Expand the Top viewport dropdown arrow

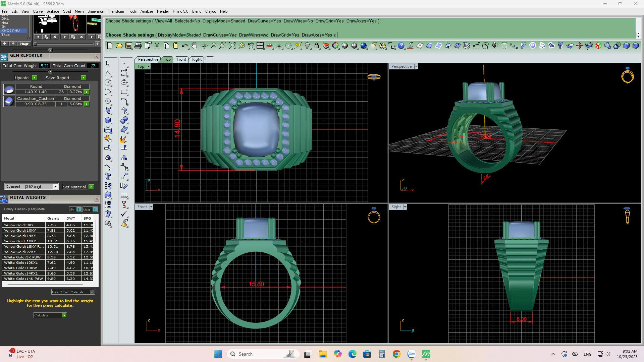tap(149, 66)
